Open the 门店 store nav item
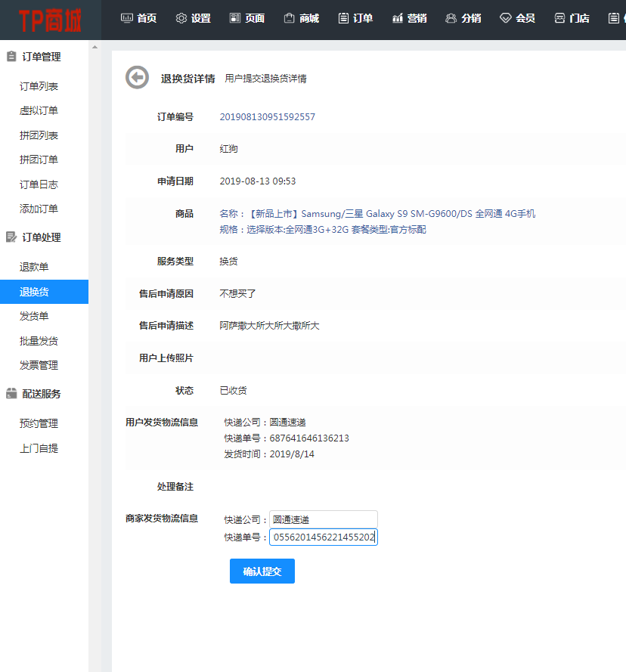 coord(572,18)
